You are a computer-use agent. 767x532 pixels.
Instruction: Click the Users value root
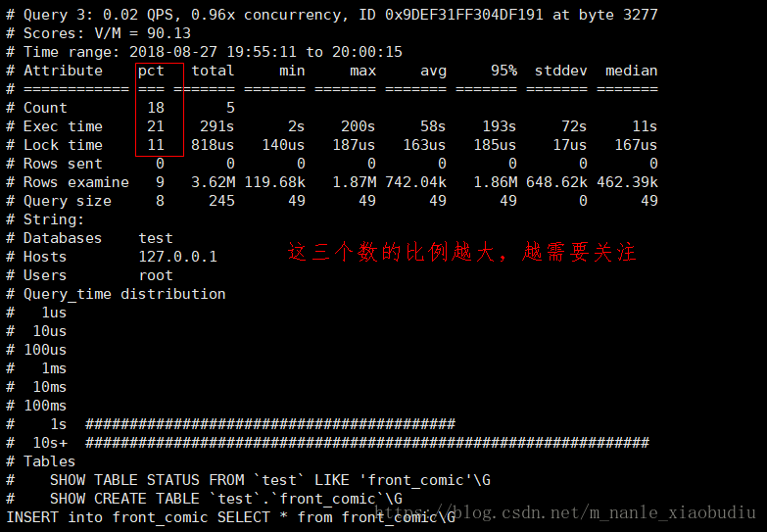(156, 275)
